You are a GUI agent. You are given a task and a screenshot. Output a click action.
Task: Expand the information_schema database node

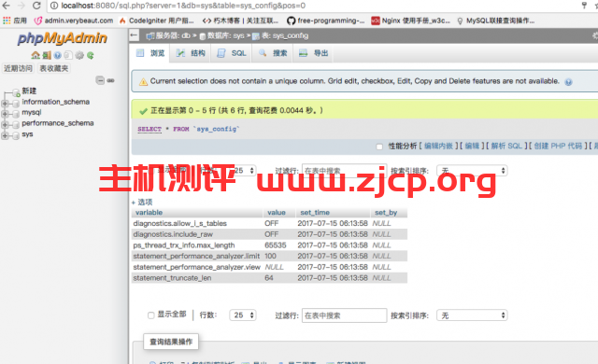coord(5,104)
